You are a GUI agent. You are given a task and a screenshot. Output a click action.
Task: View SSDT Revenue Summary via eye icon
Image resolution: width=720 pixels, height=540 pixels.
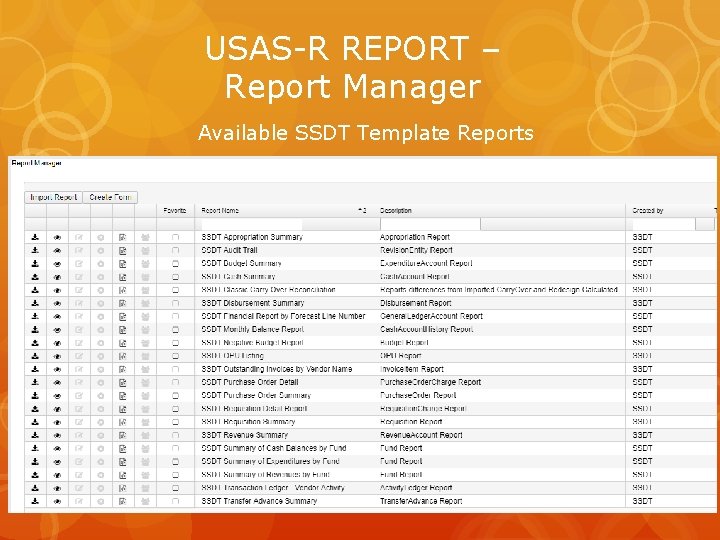[x=57, y=435]
